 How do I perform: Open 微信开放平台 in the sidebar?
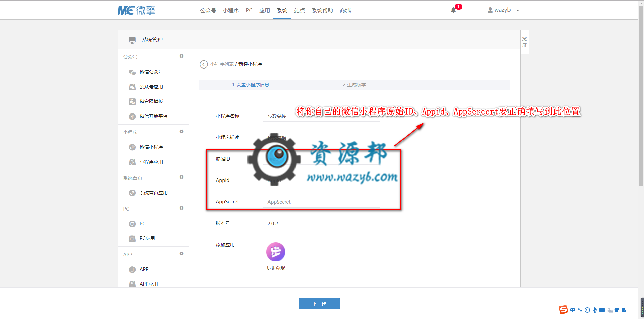point(153,116)
